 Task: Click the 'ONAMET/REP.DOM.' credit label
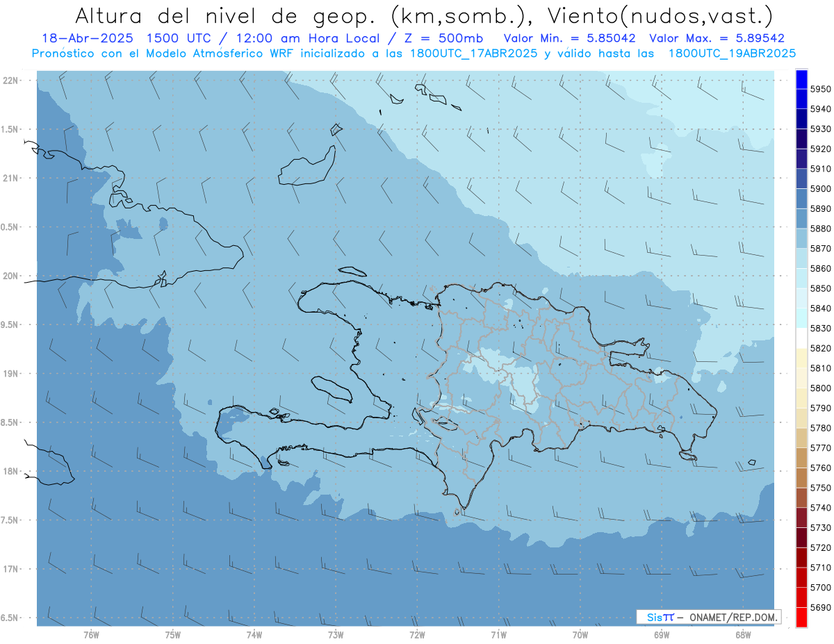click(733, 617)
